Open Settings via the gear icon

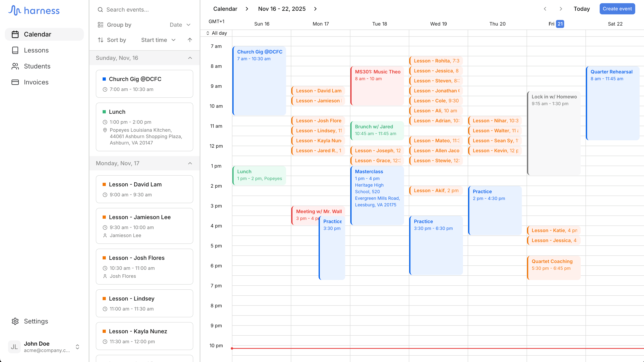point(15,321)
